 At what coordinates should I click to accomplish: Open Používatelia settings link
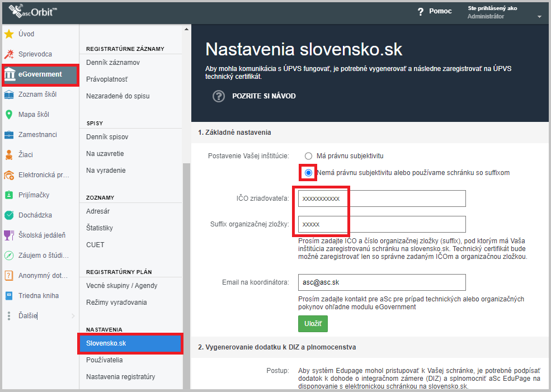(x=105, y=360)
